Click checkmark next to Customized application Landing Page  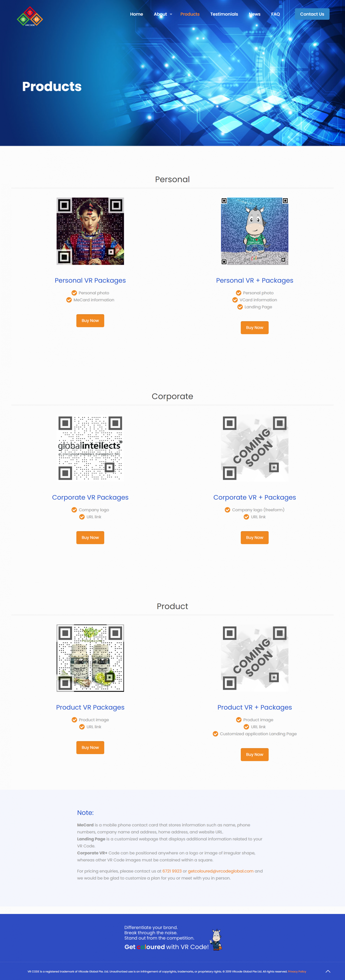(215, 734)
